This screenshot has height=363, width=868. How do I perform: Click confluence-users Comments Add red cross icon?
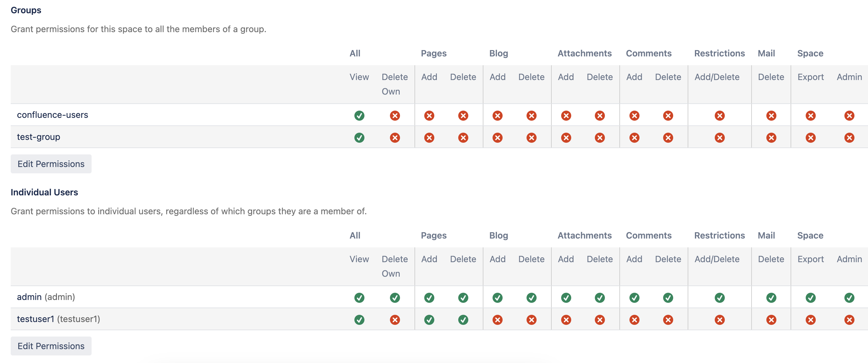coord(634,116)
